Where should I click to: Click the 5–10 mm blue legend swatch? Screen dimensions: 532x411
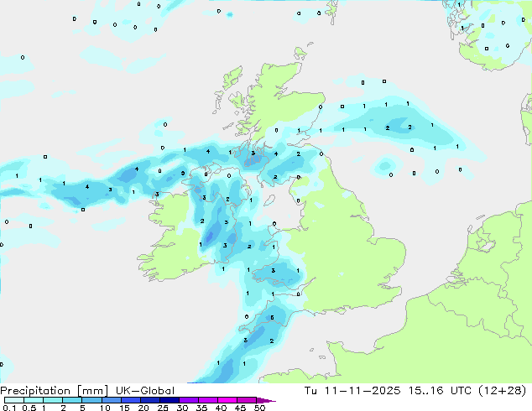click(91, 400)
